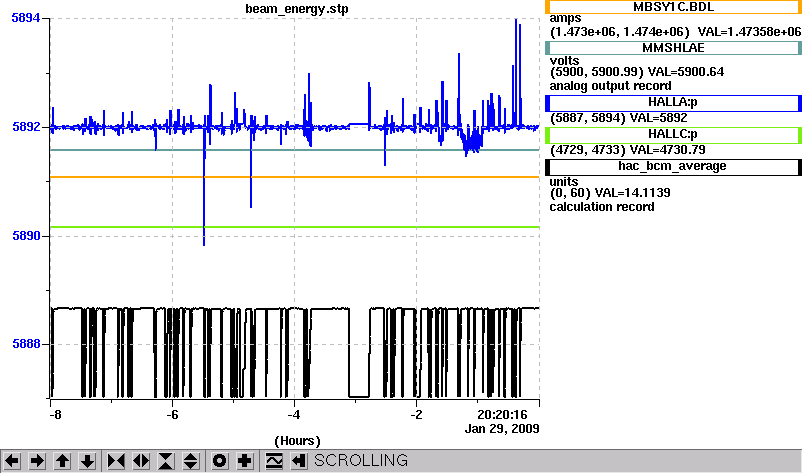This screenshot has width=802, height=473.
Task: Click the pan left arrow button
Action: [x=12, y=461]
